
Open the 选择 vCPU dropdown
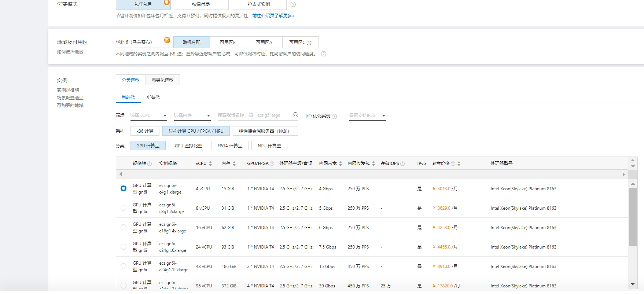pos(148,115)
